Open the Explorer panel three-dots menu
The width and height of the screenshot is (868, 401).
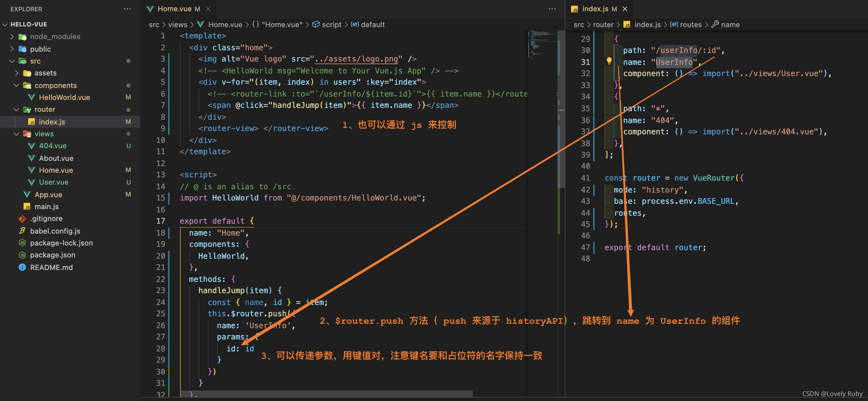point(127,9)
